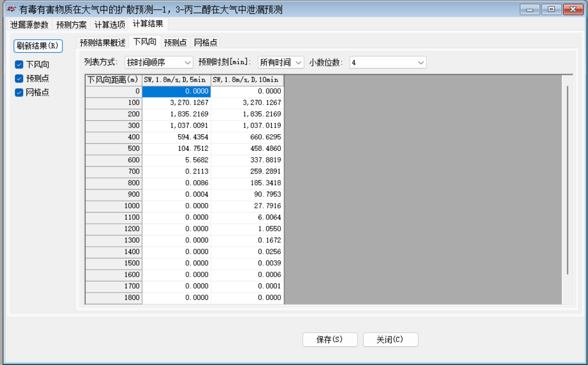Screen dimensions: 588x365
Task: Click the 关闭(C) button
Action: tap(390, 340)
